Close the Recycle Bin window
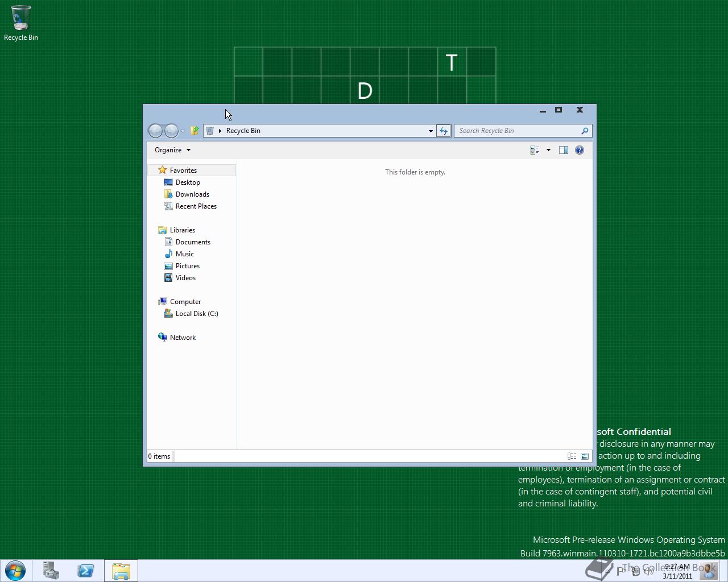The height and width of the screenshot is (582, 728). click(x=580, y=110)
